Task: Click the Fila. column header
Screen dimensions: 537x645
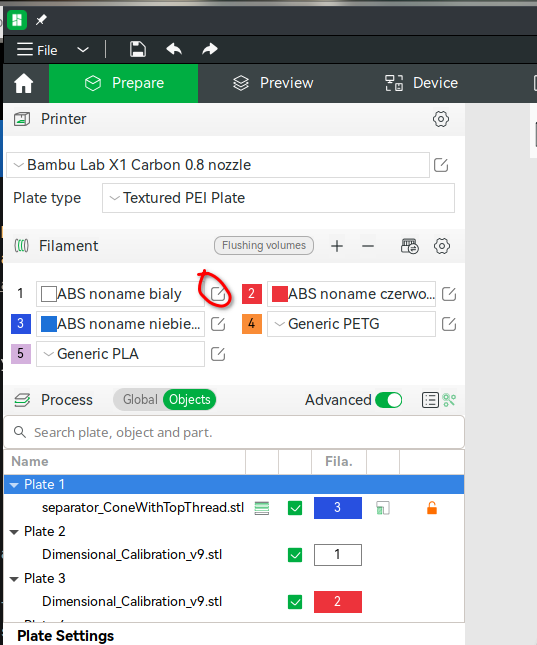Action: pyautogui.click(x=339, y=462)
